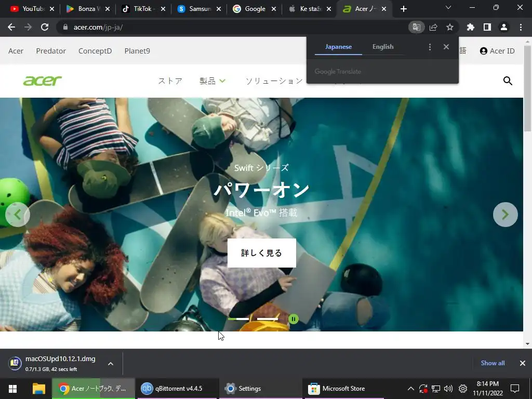Open the ソリューション menu item
Viewport: 532px width, 399px height.
pyautogui.click(x=274, y=81)
